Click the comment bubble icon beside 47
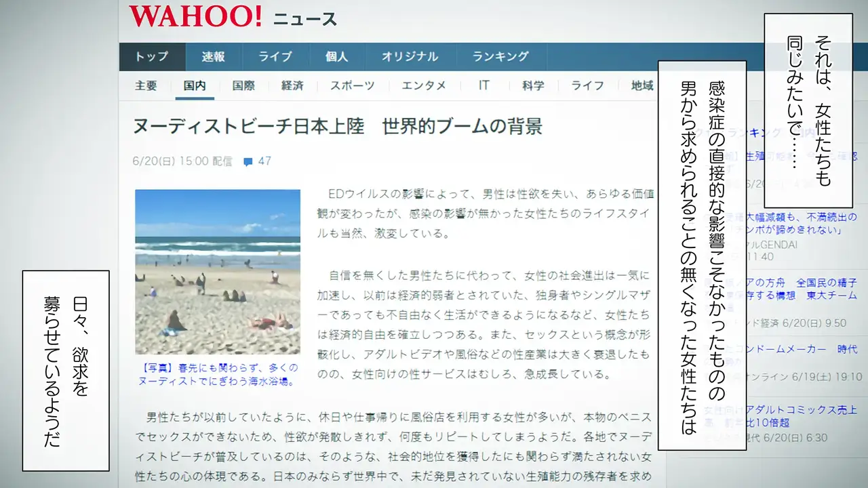 tap(248, 162)
